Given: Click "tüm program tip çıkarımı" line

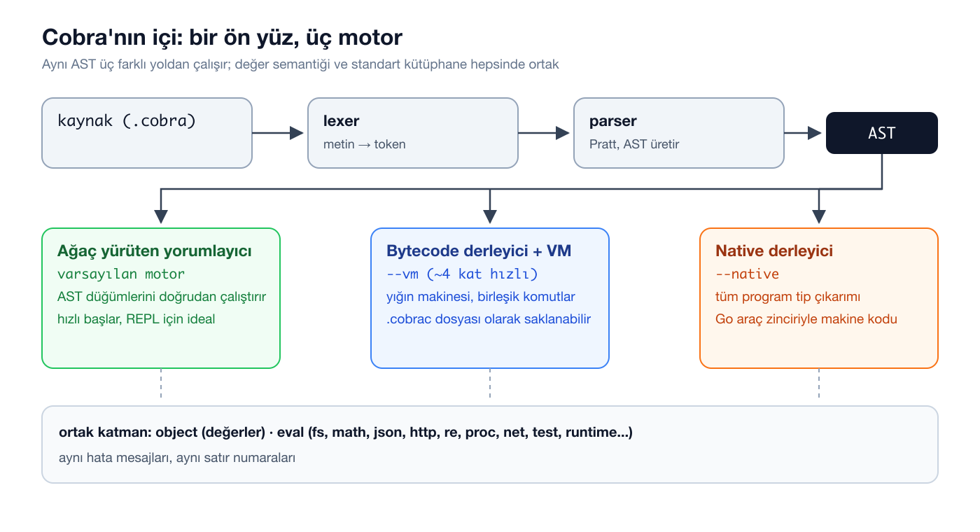Looking at the screenshot, I should point(787,297).
